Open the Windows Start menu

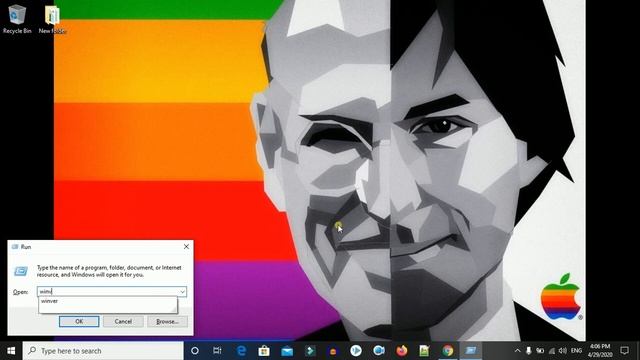click(11, 351)
